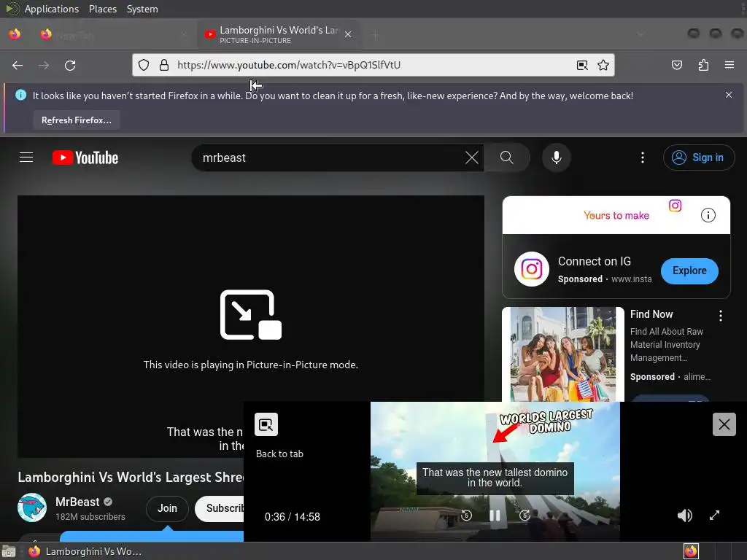Open ad info icon on Instagram ad
747x560 pixels.
pyautogui.click(x=708, y=215)
